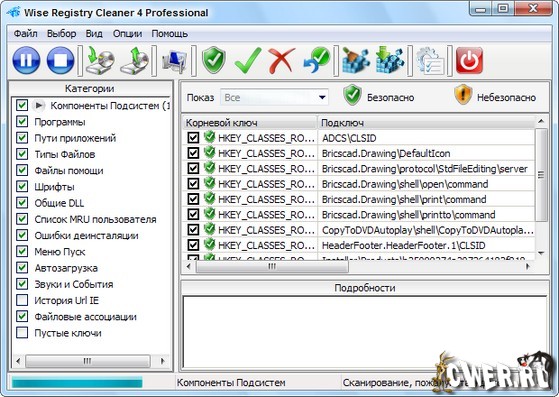Click the green shield safe-selection toolbar icon
This screenshot has height=397, width=559.
(x=214, y=60)
